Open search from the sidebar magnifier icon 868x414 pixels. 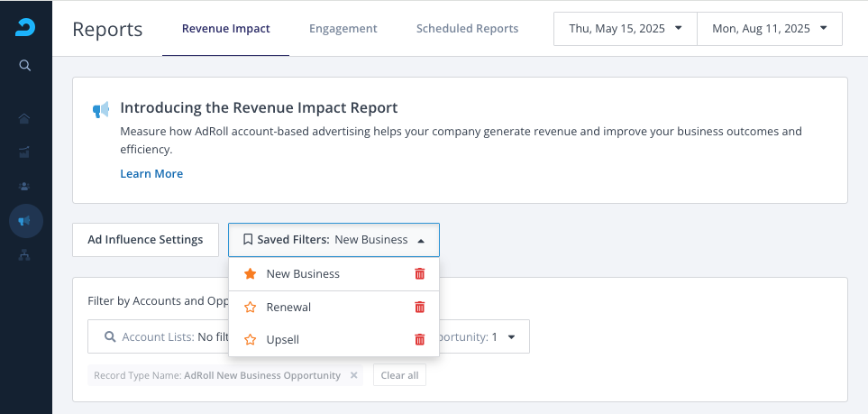click(25, 65)
